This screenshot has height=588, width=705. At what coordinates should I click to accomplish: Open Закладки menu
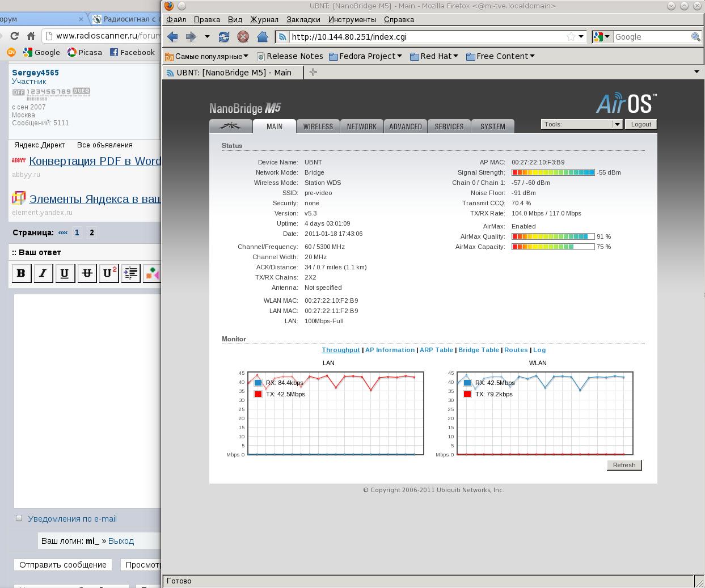pyautogui.click(x=303, y=19)
